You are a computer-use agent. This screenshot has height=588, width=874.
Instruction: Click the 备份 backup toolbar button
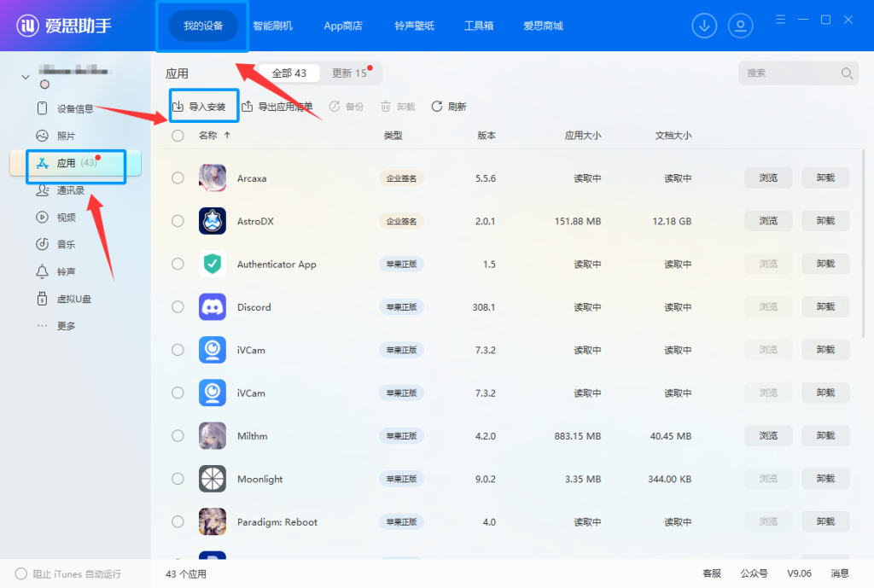pos(347,107)
